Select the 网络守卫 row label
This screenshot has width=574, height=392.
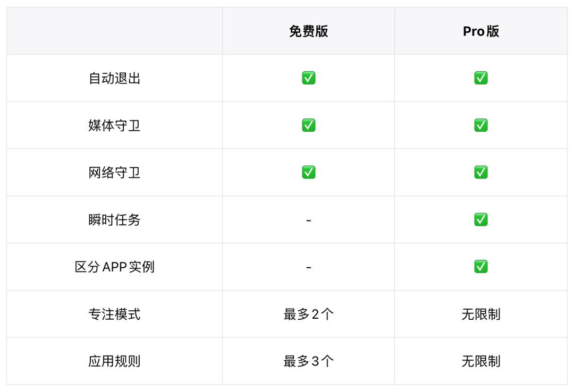114,173
